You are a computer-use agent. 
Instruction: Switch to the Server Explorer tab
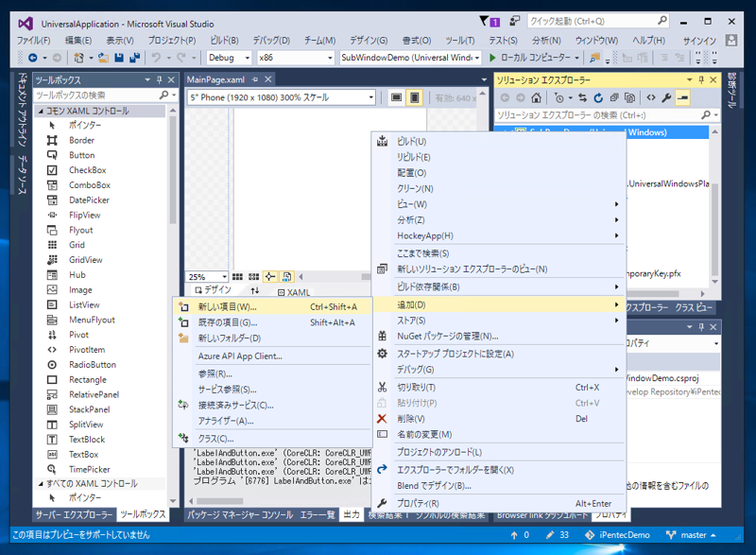click(x=75, y=515)
